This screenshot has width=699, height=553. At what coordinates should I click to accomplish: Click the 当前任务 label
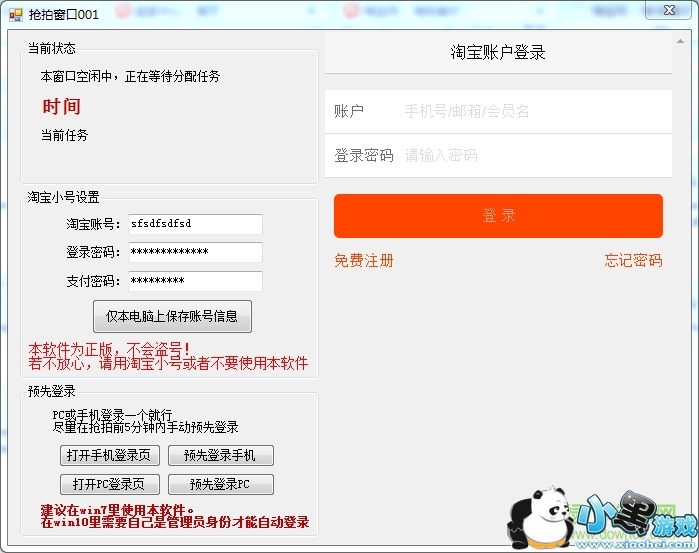click(65, 135)
